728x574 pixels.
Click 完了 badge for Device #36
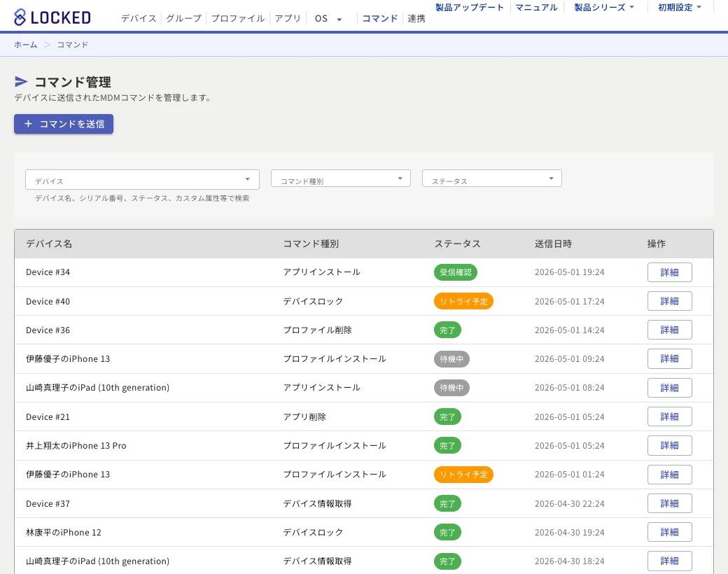tap(447, 330)
